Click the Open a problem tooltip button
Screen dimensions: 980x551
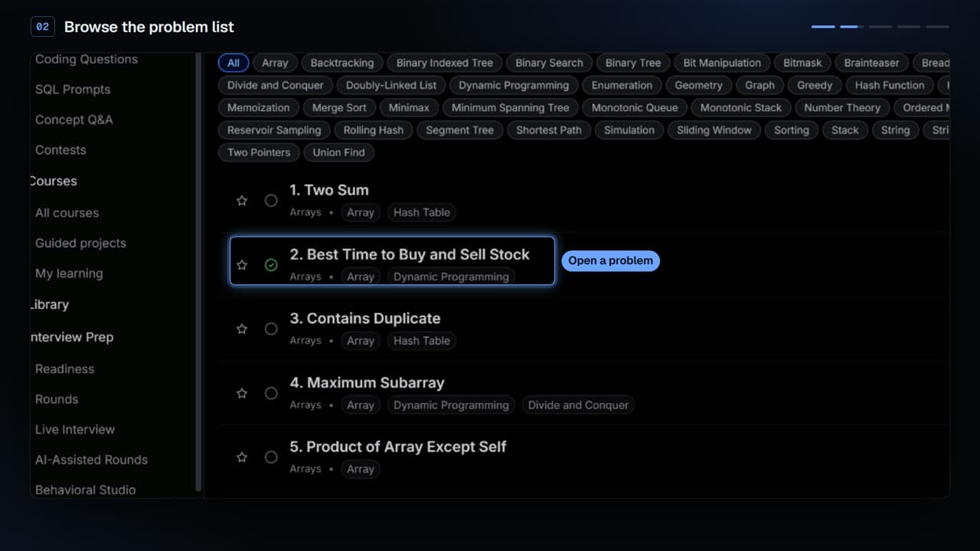tap(610, 261)
